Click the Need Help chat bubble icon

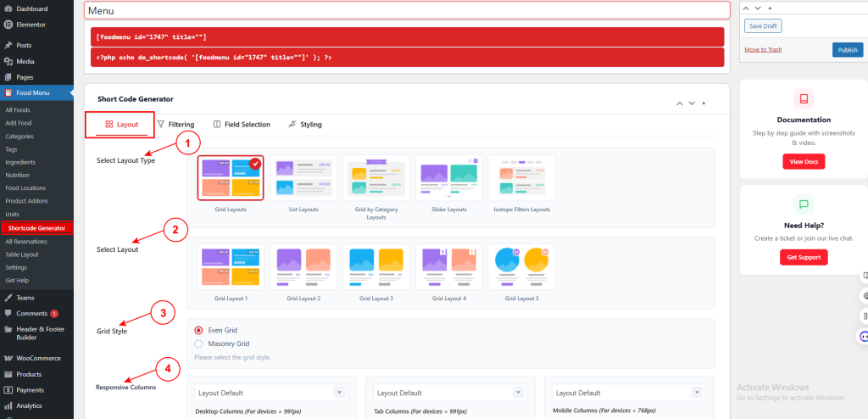click(x=804, y=204)
